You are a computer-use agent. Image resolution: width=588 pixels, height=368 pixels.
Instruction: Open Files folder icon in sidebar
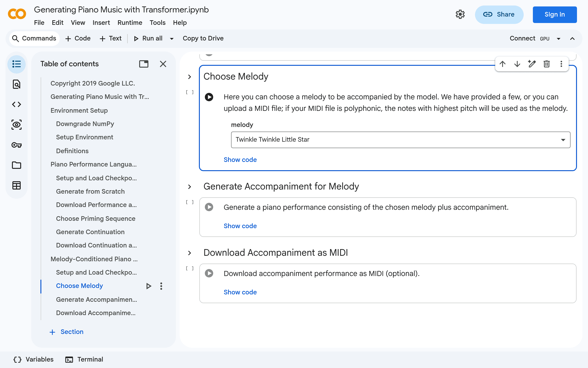[x=17, y=165]
